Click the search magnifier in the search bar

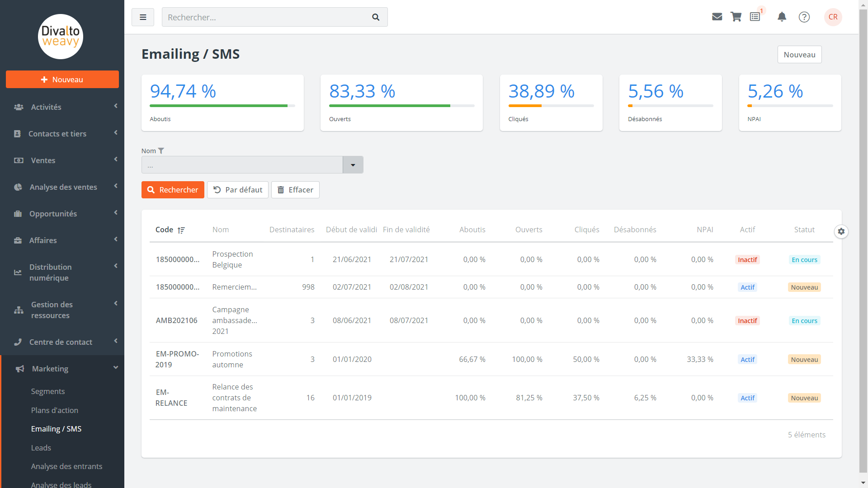[x=376, y=17]
